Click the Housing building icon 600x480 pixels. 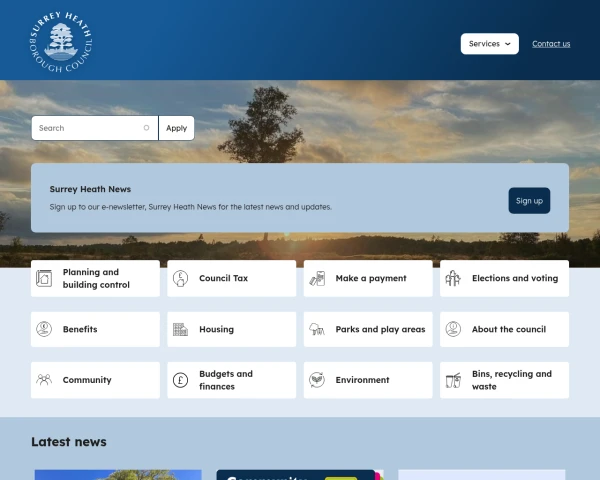[180, 329]
